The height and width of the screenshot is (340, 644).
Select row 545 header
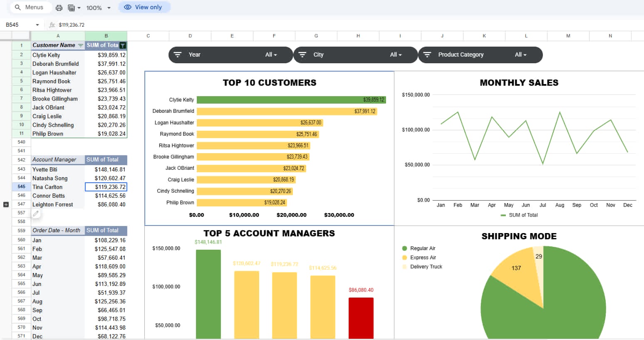pos(22,187)
